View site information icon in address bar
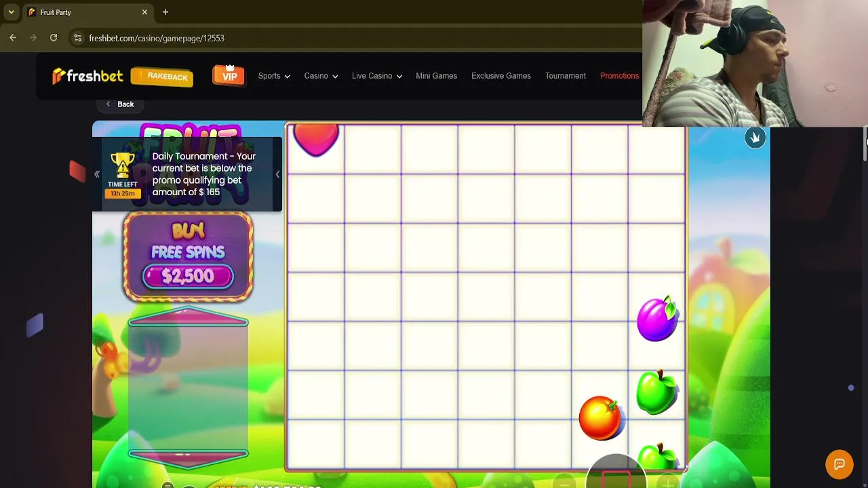Viewport: 868px width, 488px height. point(77,38)
